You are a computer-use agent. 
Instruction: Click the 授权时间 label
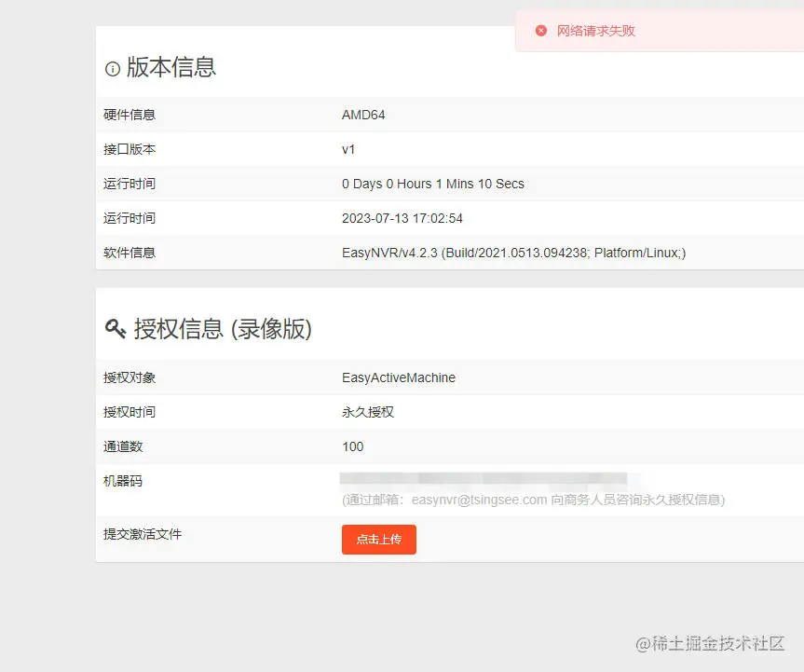pos(129,412)
